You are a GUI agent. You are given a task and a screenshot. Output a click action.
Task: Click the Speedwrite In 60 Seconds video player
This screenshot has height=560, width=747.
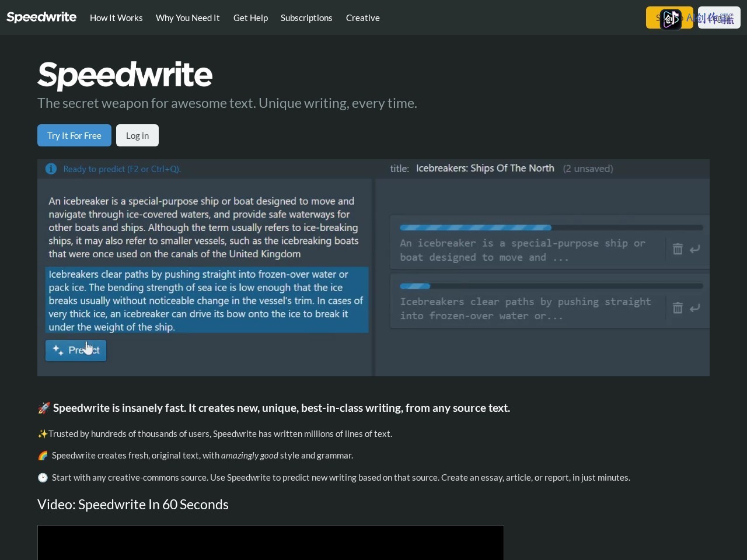[271, 542]
